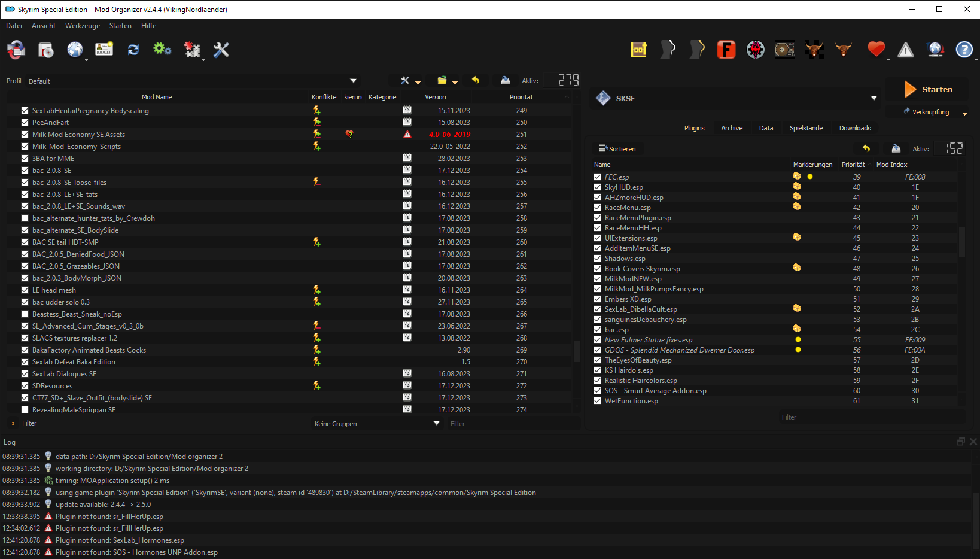Uncheck the PeeAndFart mod checkbox

pyautogui.click(x=25, y=122)
